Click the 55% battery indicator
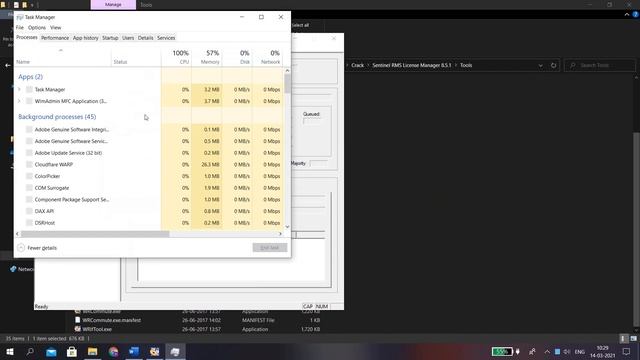This screenshot has height=360, width=640. (502, 351)
